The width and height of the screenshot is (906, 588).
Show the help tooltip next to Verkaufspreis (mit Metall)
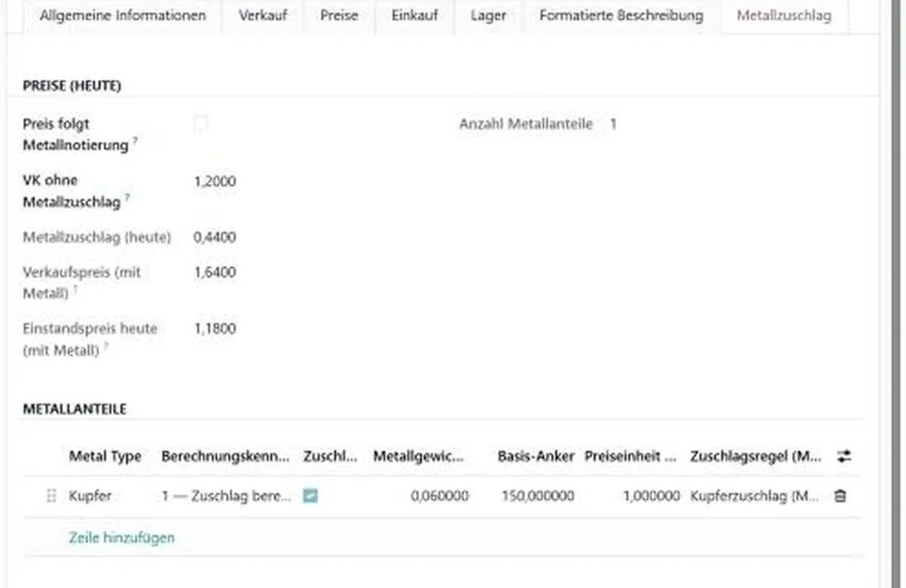pos(75,289)
